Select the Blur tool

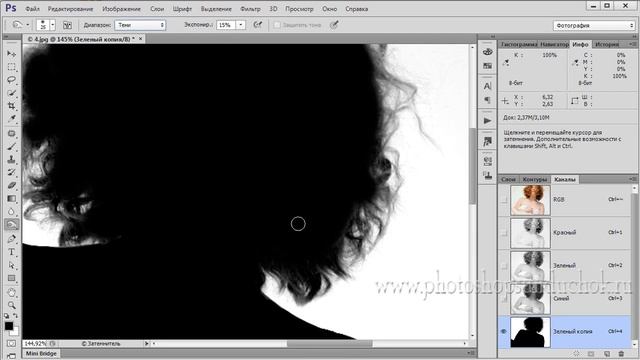coord(11,212)
